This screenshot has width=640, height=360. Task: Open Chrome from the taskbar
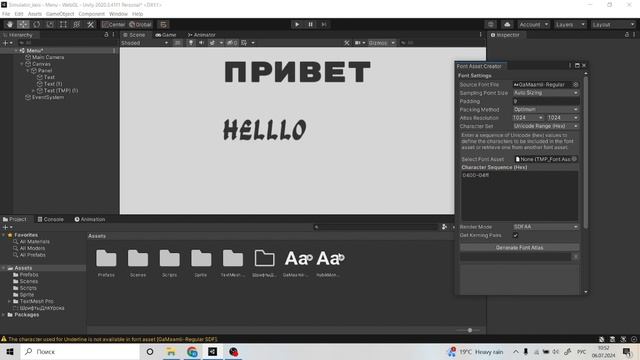[x=192, y=352]
